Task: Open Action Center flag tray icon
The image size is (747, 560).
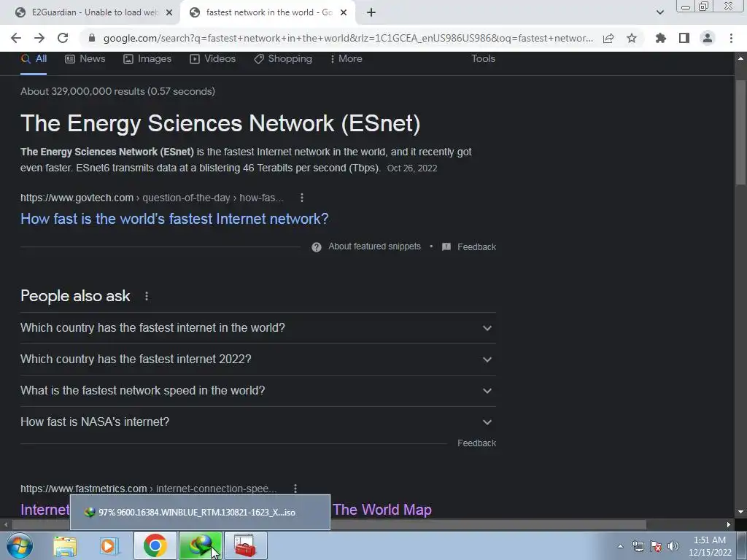Action: pos(656,546)
